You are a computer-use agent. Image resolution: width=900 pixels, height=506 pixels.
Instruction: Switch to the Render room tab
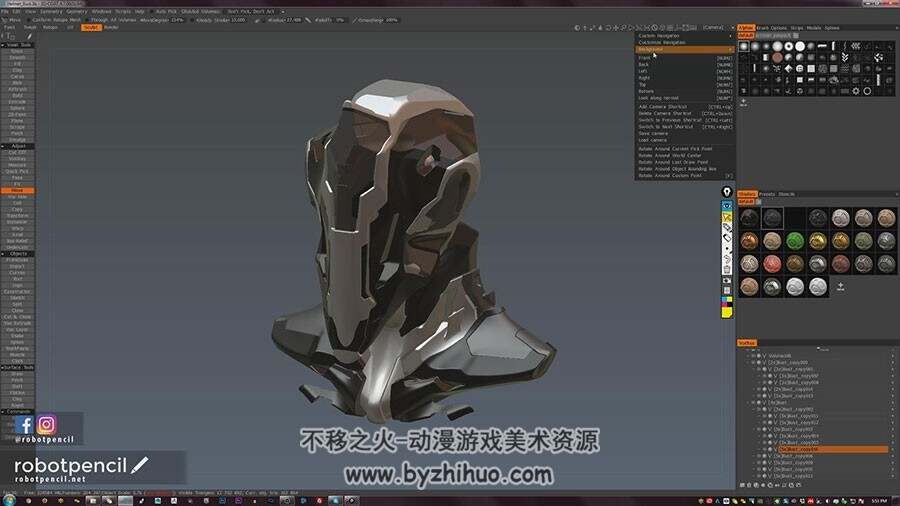click(111, 27)
